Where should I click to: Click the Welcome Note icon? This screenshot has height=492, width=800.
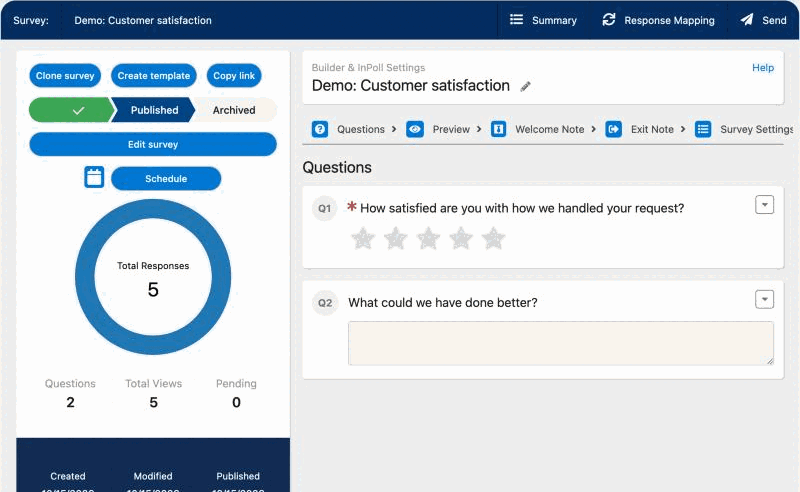point(498,129)
